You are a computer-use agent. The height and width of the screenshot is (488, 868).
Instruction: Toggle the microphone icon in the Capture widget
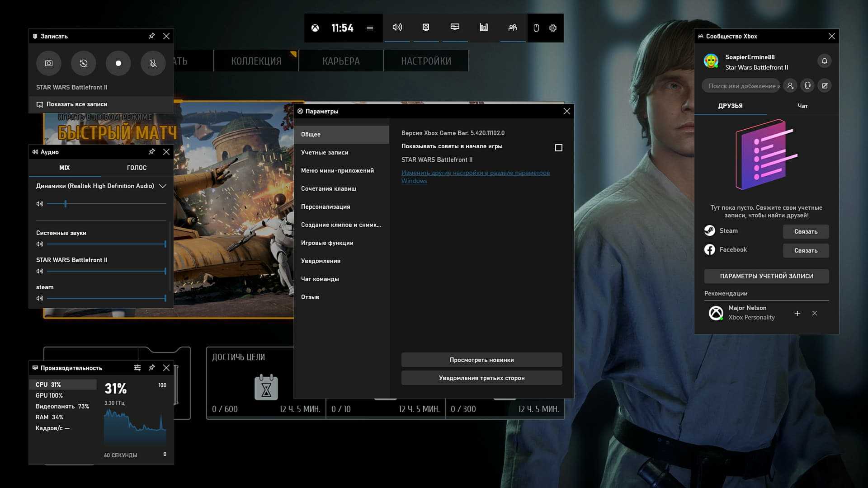coord(153,63)
